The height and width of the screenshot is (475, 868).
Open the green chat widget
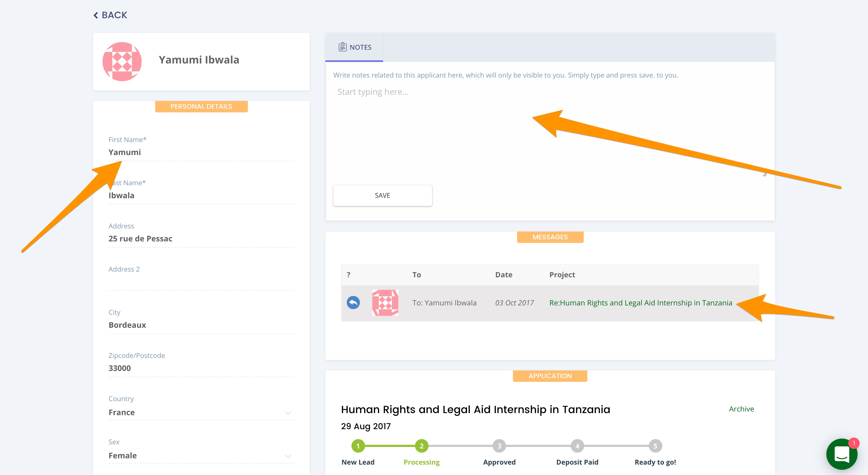[x=841, y=454]
